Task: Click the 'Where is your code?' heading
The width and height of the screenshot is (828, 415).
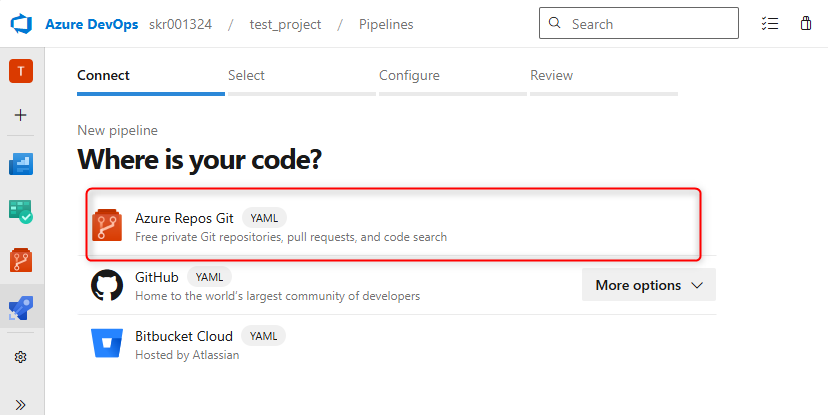Action: (x=200, y=159)
